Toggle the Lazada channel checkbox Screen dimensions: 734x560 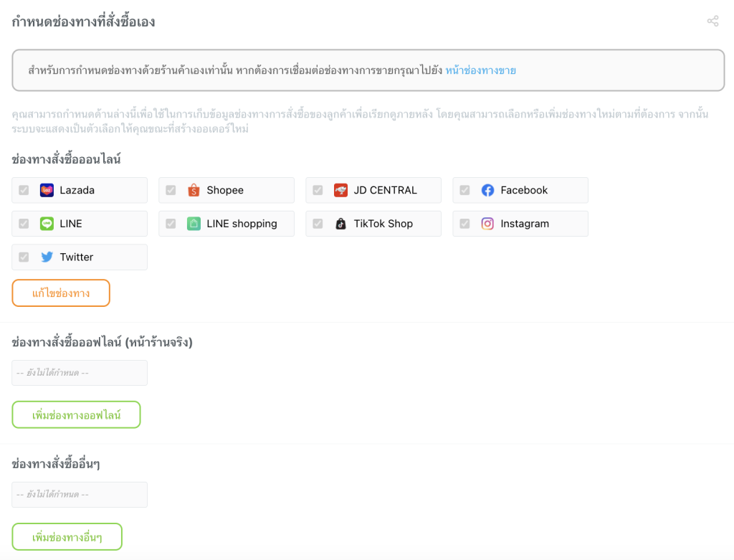coord(24,190)
